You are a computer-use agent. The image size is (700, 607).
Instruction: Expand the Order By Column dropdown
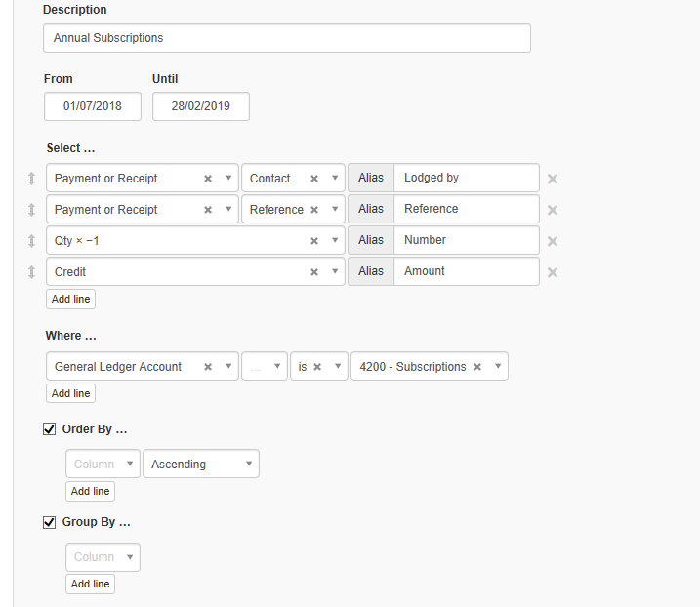[103, 465]
